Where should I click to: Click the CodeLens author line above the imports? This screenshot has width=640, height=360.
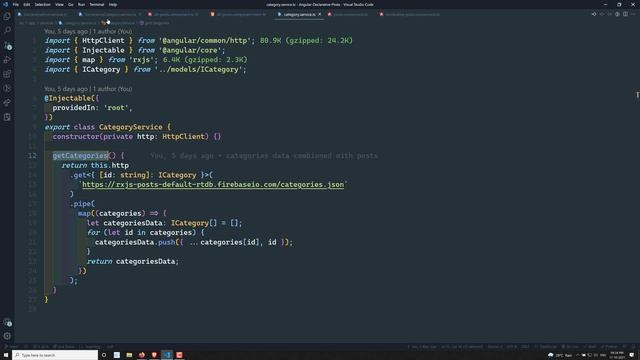88,31
